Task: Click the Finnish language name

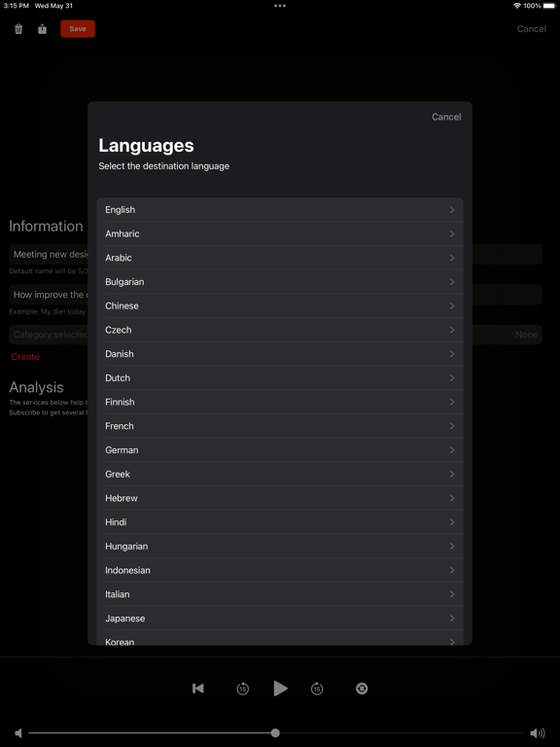Action: point(120,402)
